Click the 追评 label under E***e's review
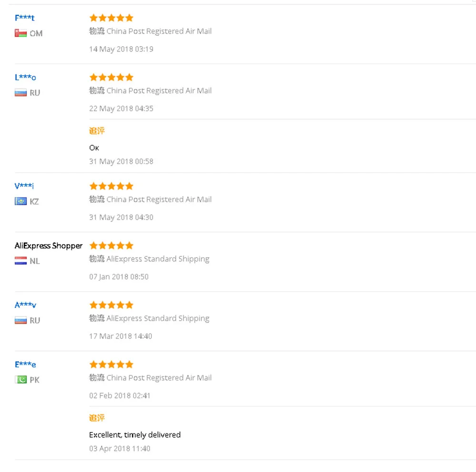Viewport: 476px width, 472px height. pyautogui.click(x=97, y=418)
